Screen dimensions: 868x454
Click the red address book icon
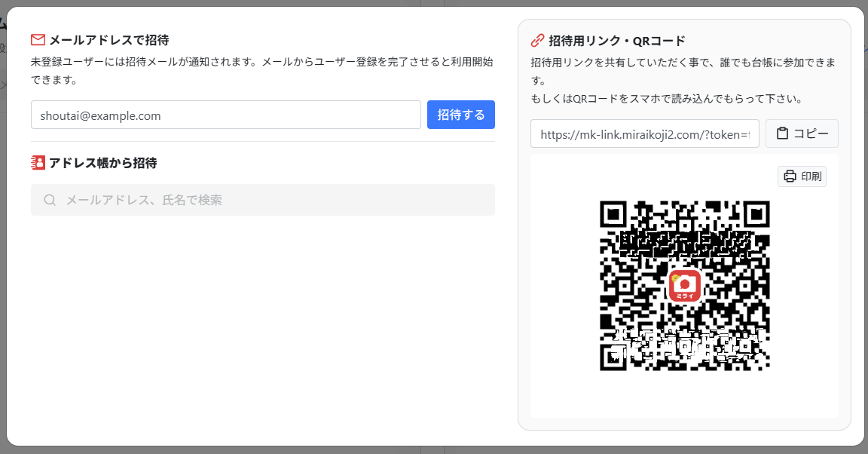click(x=38, y=163)
